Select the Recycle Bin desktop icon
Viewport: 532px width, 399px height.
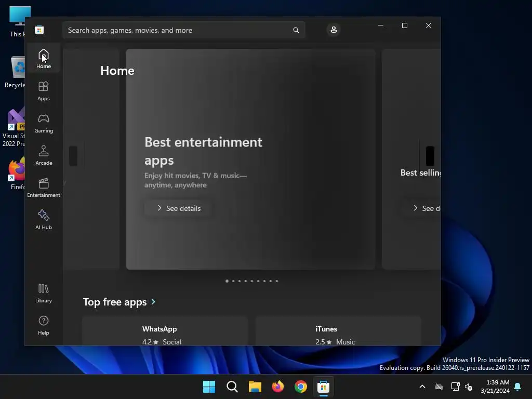coord(15,72)
